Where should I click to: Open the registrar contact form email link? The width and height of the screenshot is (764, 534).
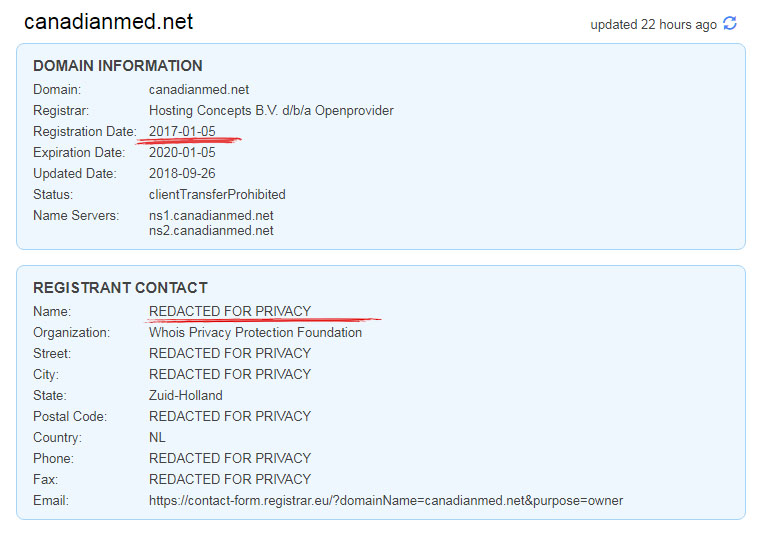pos(385,500)
